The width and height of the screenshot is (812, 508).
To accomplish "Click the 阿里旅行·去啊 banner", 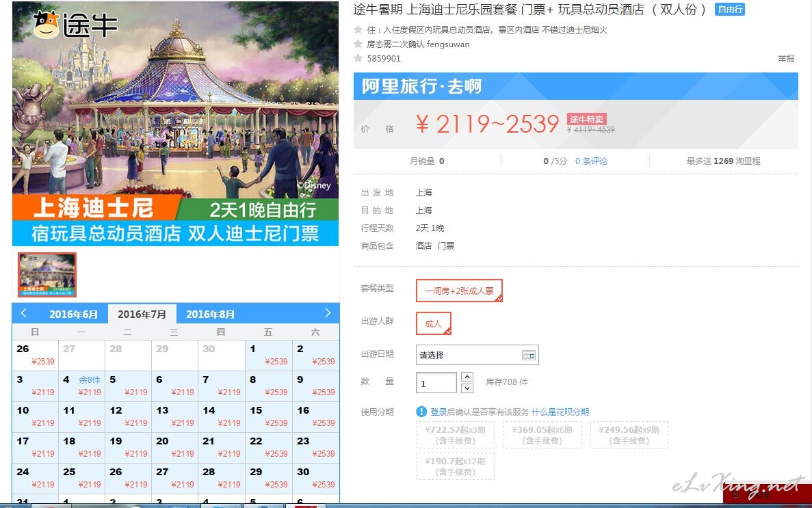I will click(575, 86).
